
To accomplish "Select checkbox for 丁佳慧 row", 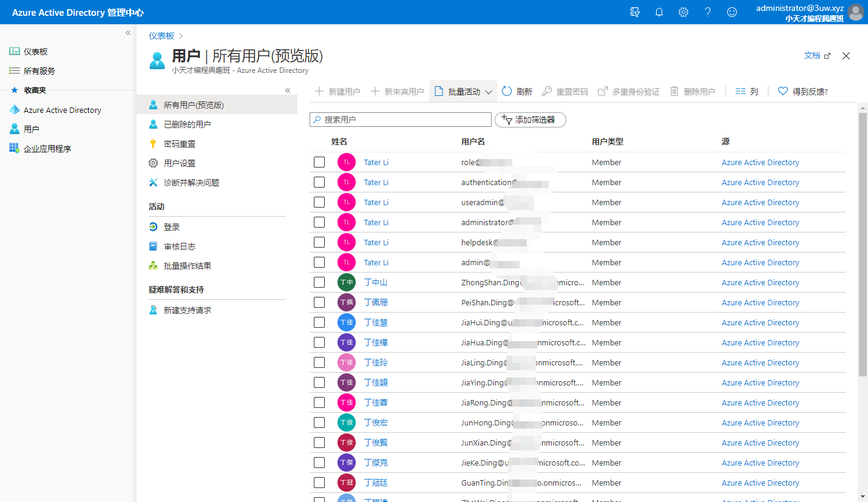I will [319, 322].
